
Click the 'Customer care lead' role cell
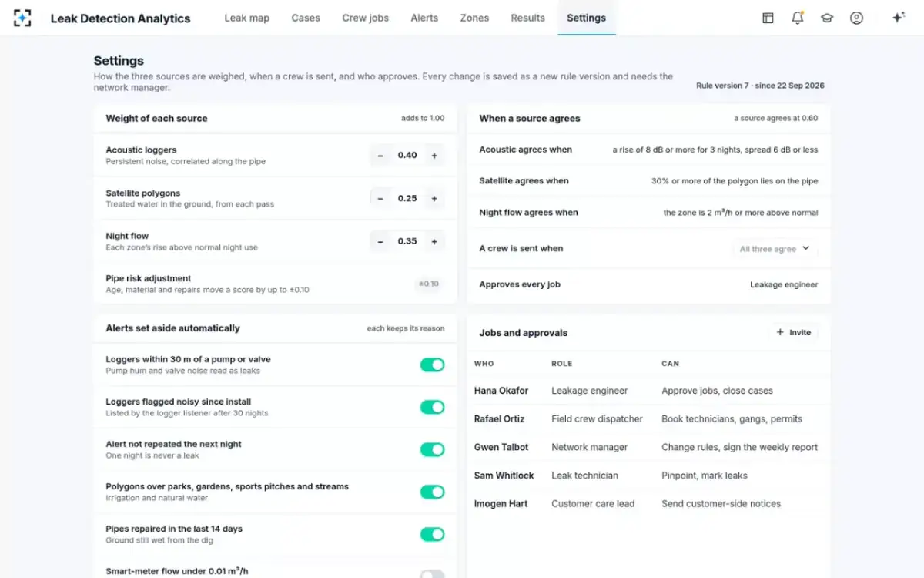click(593, 504)
